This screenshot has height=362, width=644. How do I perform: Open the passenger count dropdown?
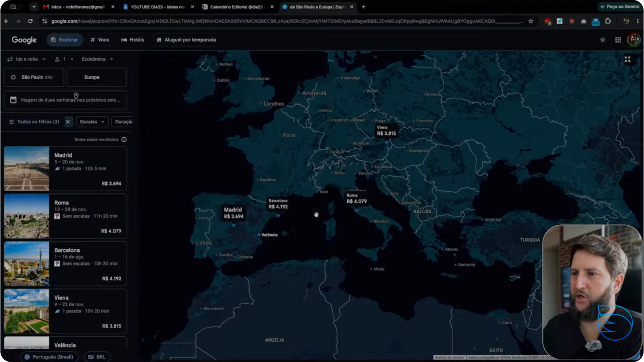click(x=64, y=59)
